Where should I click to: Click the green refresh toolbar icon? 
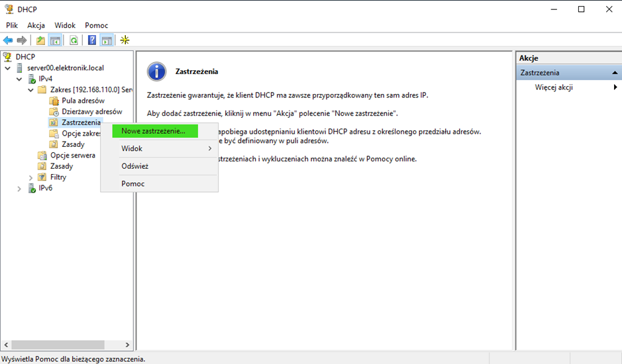[x=74, y=40]
